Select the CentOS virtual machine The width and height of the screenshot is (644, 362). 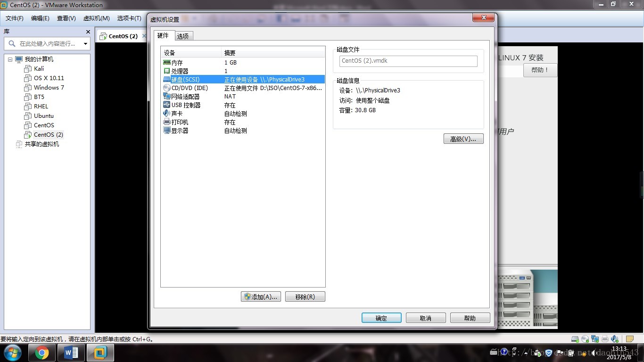44,125
